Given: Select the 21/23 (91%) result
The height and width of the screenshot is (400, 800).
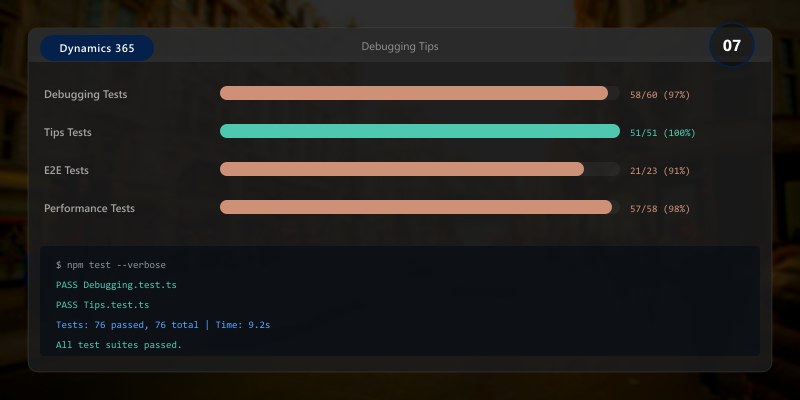Looking at the screenshot, I should pyautogui.click(x=660, y=171).
